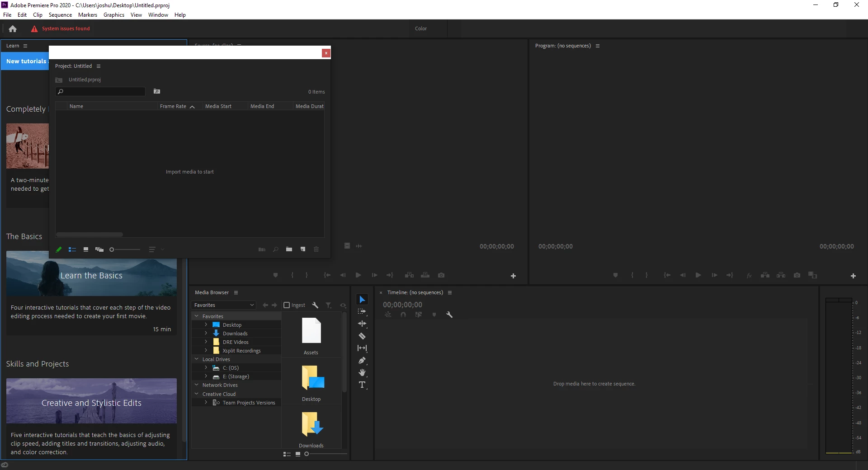Click the Project panel search field
The width and height of the screenshot is (868, 470).
[100, 91]
